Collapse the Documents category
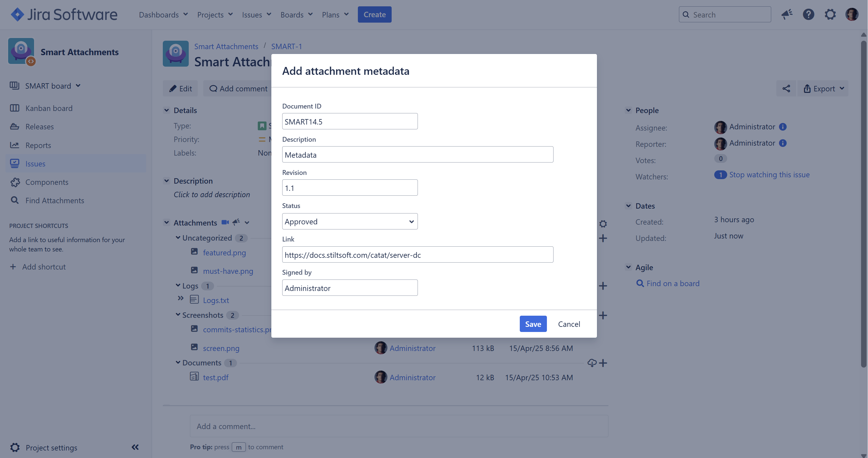 [x=178, y=363]
